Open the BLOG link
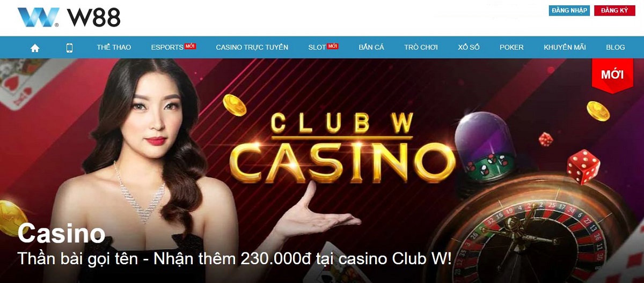Viewport: 644px width, 283px height. (x=616, y=47)
